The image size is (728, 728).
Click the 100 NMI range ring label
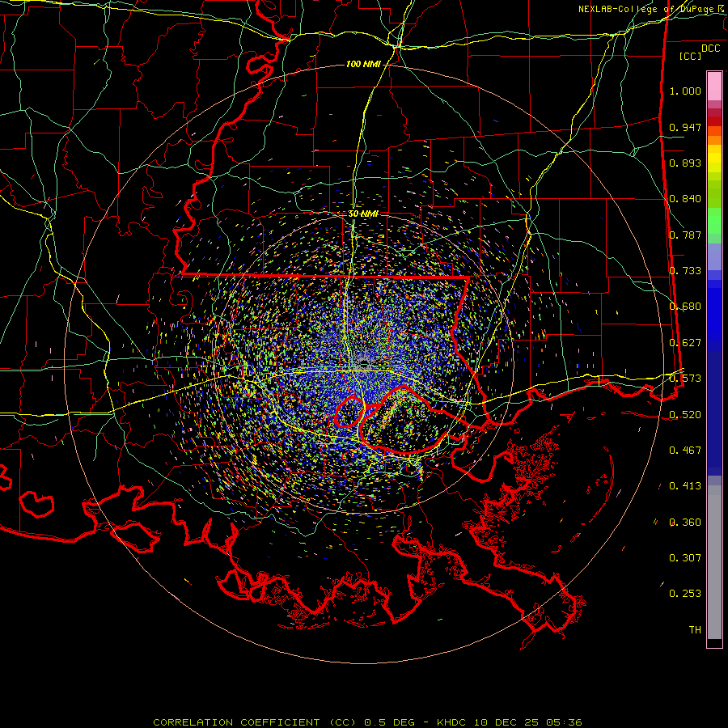tap(363, 64)
